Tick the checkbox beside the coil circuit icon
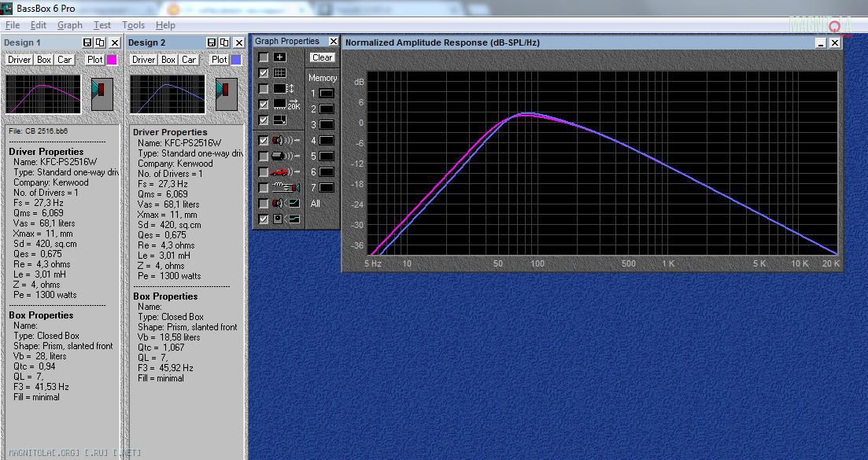 point(264,187)
